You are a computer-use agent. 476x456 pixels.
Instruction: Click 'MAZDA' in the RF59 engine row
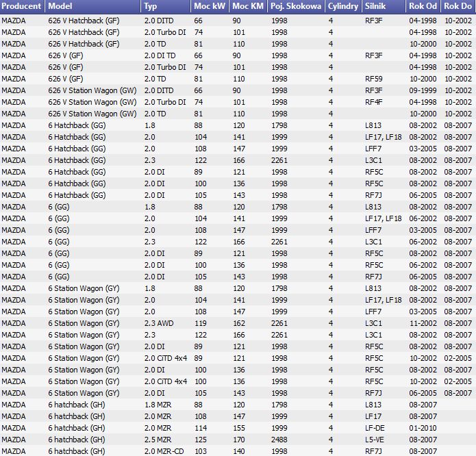click(x=14, y=79)
